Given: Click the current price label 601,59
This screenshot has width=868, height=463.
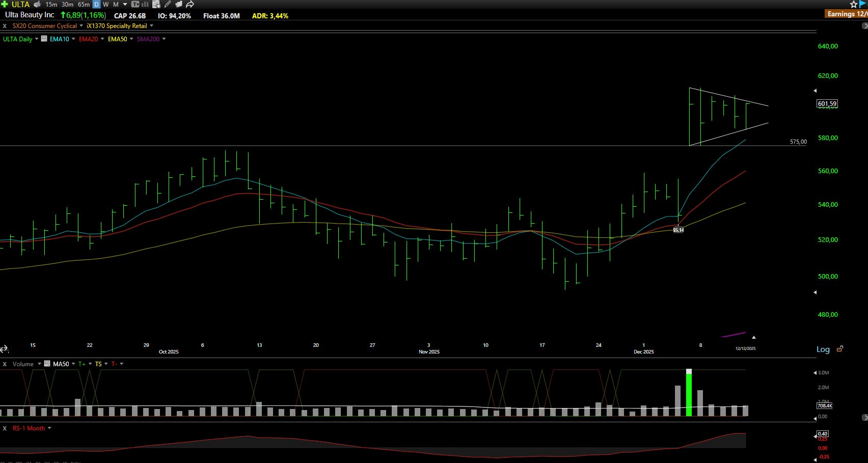Looking at the screenshot, I should [x=827, y=104].
